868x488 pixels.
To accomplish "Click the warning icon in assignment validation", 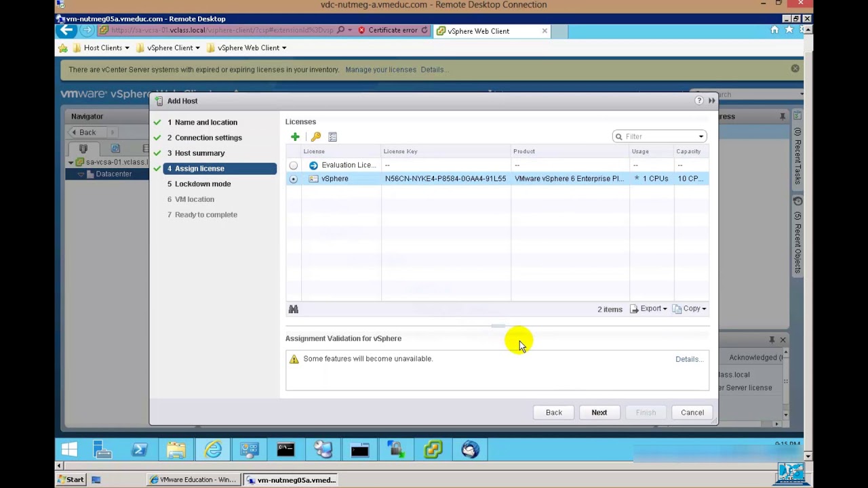I will (x=294, y=359).
